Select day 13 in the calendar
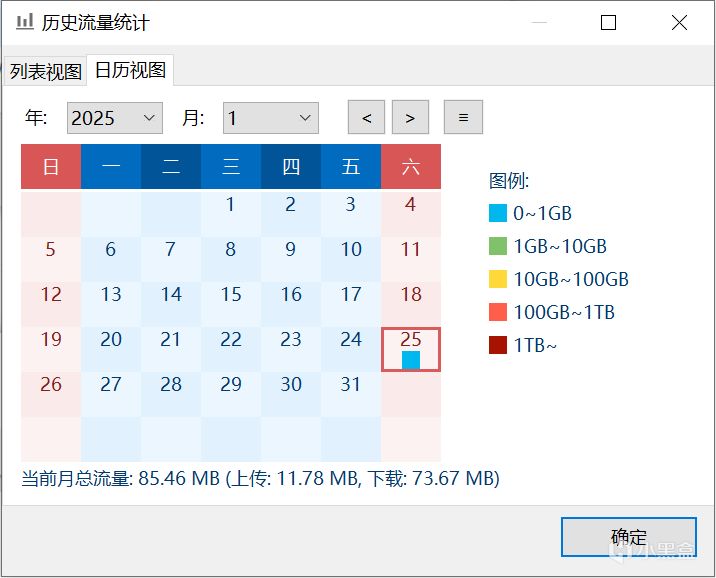 click(x=111, y=304)
